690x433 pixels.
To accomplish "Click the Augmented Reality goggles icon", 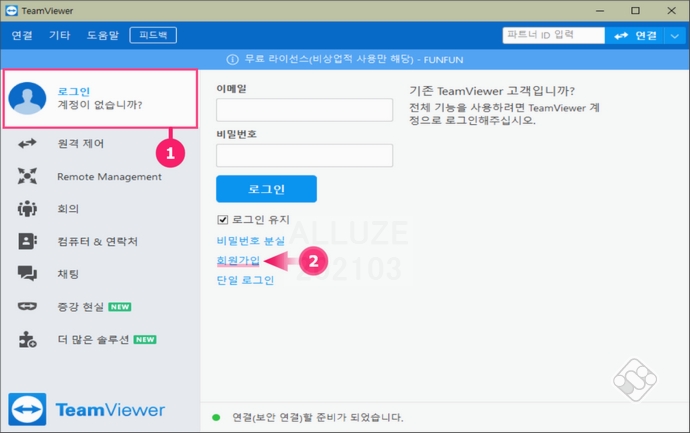I will pyautogui.click(x=27, y=306).
